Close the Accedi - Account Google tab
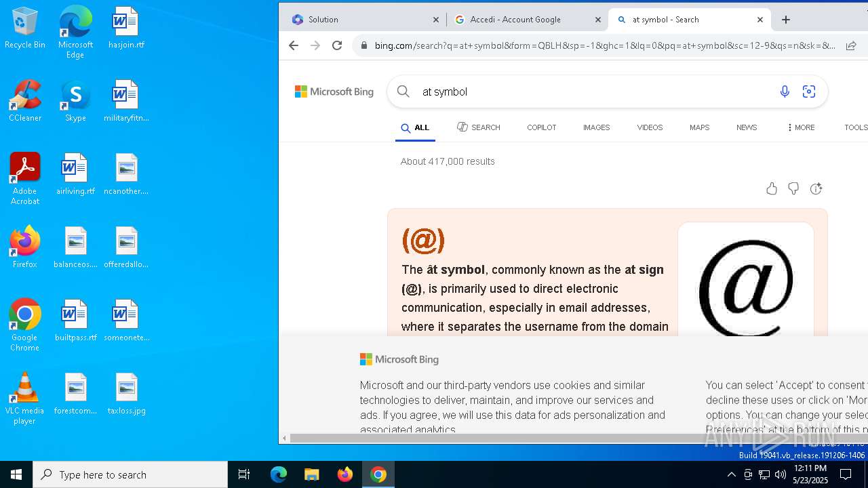Viewport: 868px width, 488px height. pyautogui.click(x=598, y=20)
